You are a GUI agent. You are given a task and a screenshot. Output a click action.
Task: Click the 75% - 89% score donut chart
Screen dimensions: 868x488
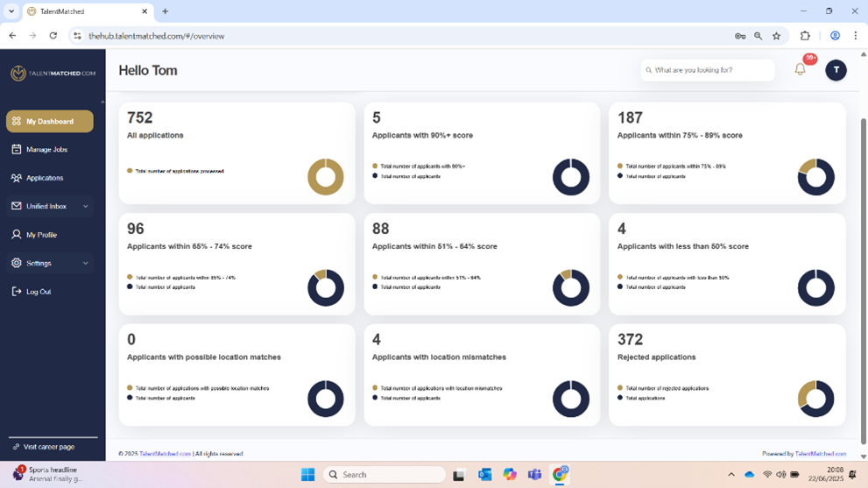(816, 177)
